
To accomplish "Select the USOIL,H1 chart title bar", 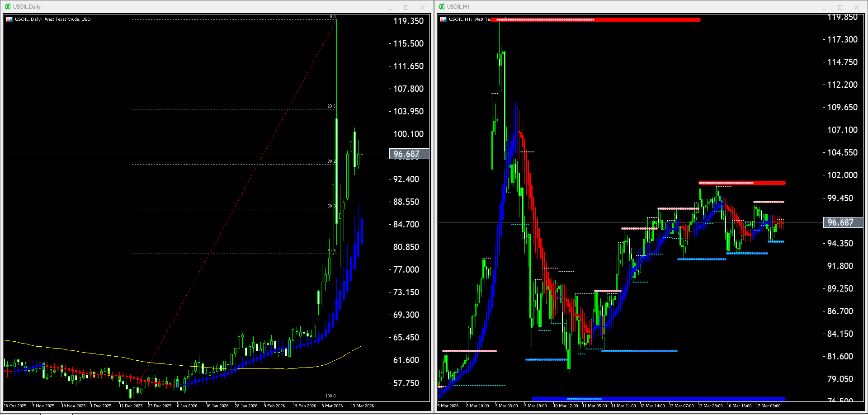I will [459, 6].
